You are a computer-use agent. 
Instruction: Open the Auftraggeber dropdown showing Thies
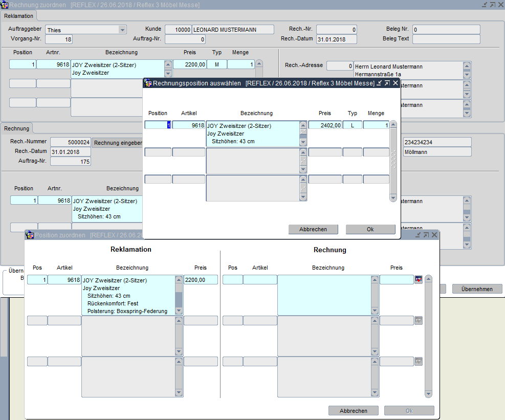(x=122, y=30)
